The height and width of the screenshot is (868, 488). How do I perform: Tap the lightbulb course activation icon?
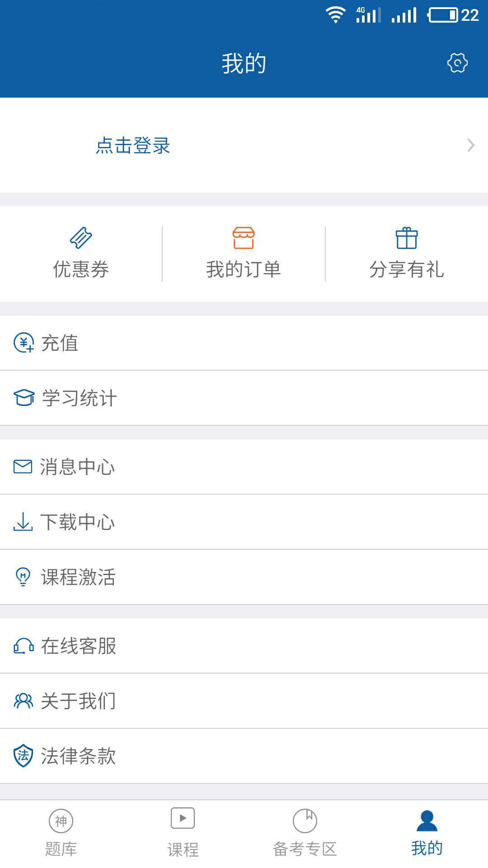[x=23, y=577]
